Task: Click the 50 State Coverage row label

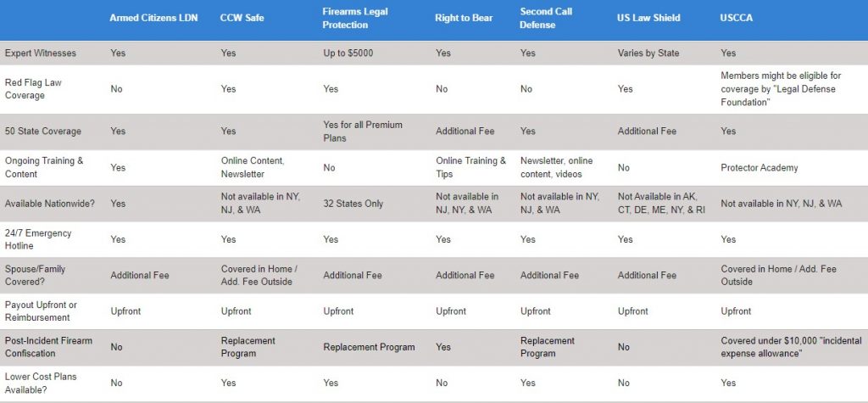Action: tap(42, 132)
